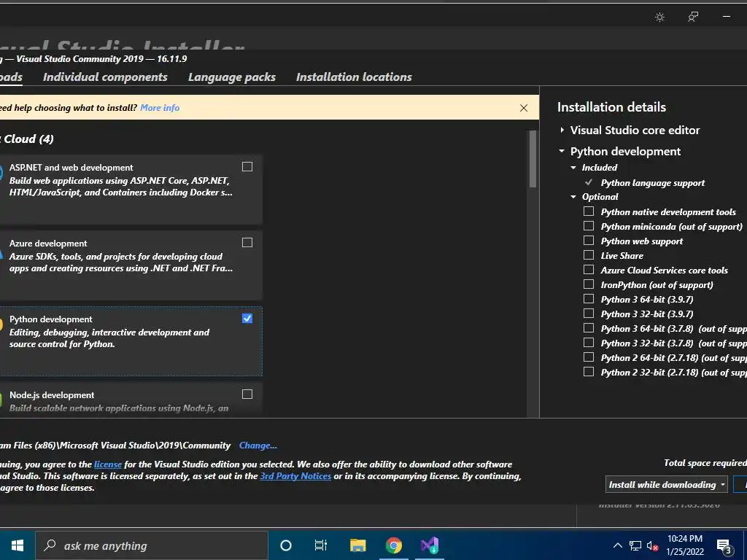Select Python 3 64-bit (3.7.8) checkbox

pyautogui.click(x=589, y=328)
